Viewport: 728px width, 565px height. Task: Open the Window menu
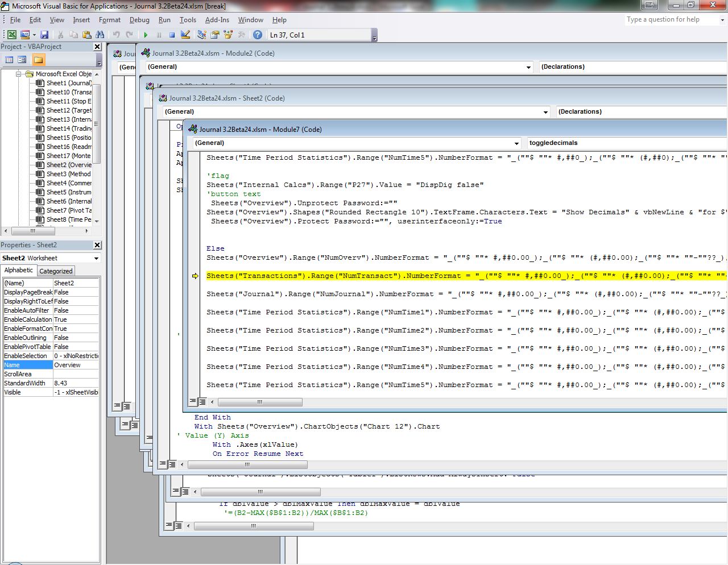tap(251, 19)
